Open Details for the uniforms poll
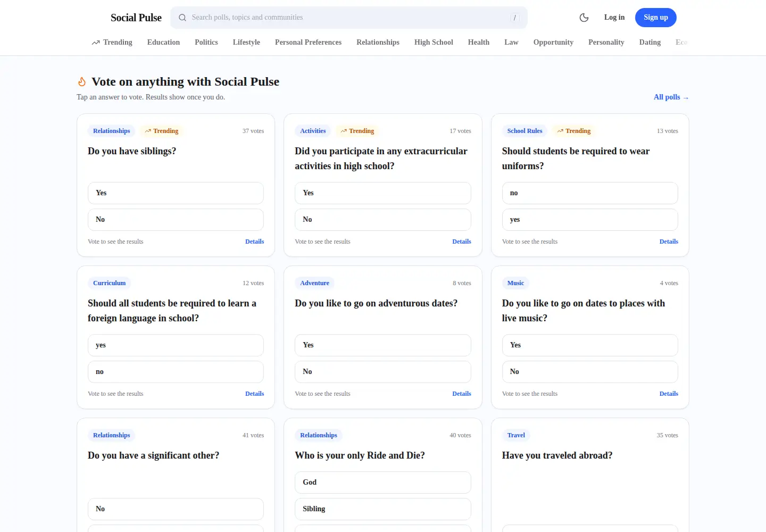Image resolution: width=766 pixels, height=532 pixels. 669,242
